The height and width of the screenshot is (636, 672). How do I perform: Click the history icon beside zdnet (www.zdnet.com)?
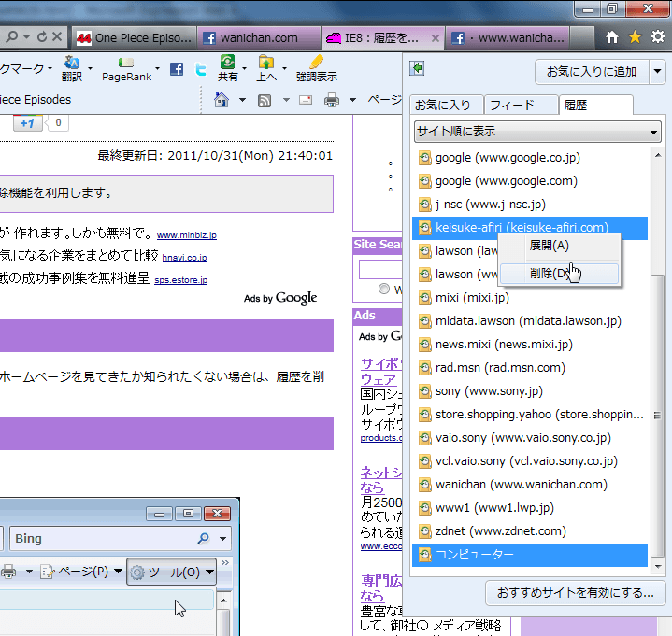[x=424, y=531]
